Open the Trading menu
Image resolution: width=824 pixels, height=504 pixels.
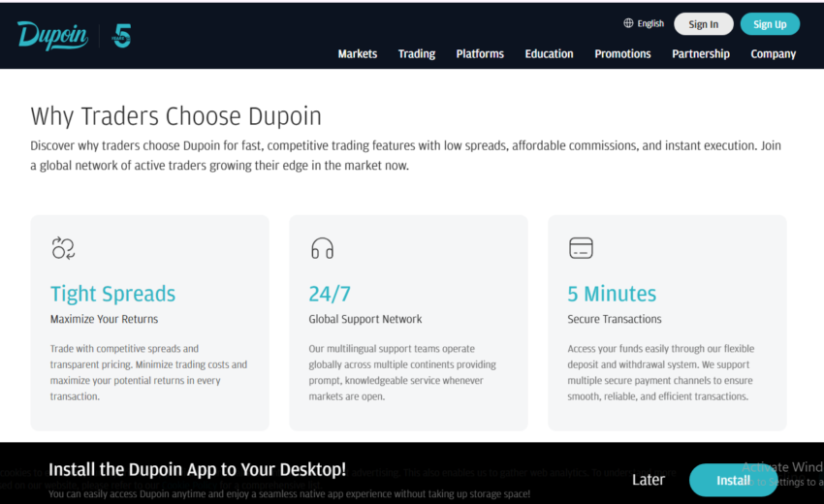pyautogui.click(x=417, y=53)
